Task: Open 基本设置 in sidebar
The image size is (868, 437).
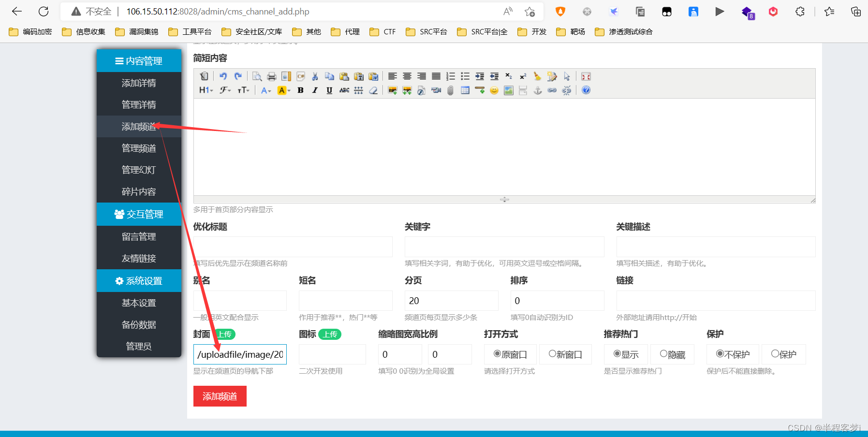Action: coord(139,303)
